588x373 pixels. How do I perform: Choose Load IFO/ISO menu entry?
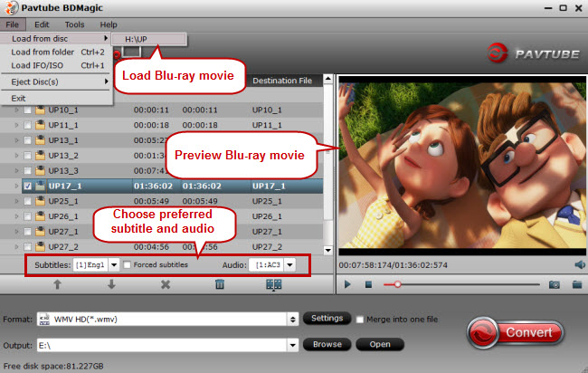click(x=56, y=65)
